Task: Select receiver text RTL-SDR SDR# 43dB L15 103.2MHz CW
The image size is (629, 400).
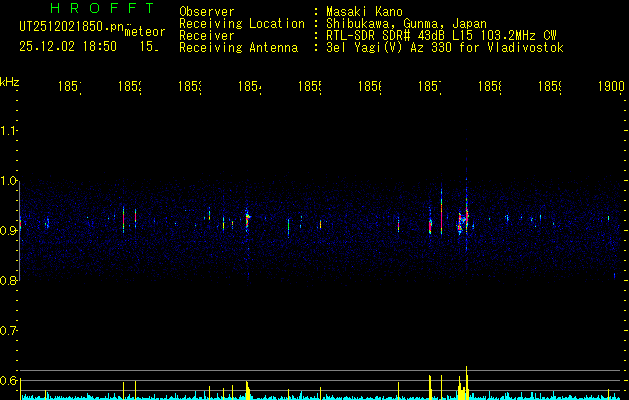Action: (441, 36)
